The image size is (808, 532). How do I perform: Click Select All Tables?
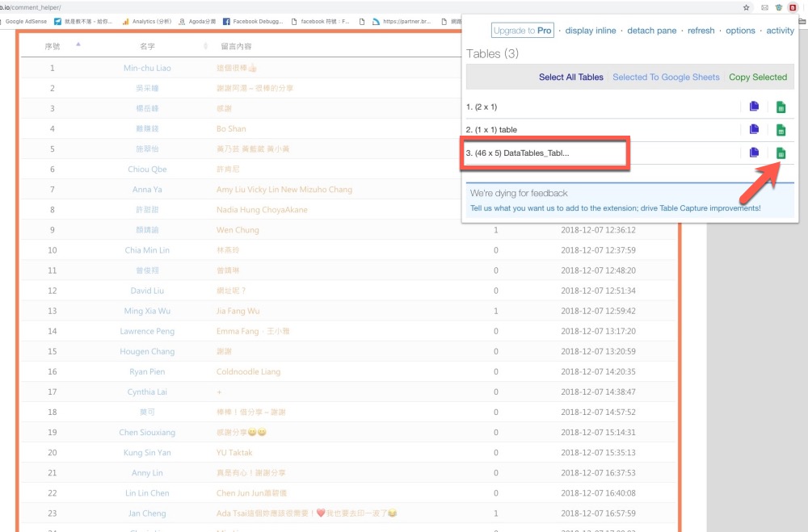571,77
